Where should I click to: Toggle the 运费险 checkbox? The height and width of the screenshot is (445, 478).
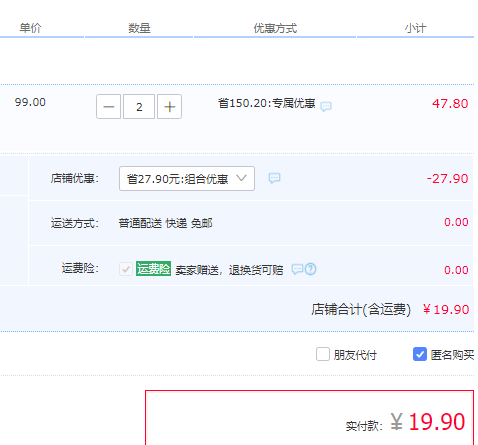(126, 269)
